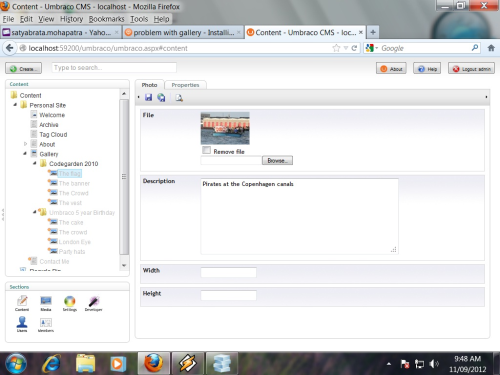Image resolution: width=500 pixels, height=375 pixels.
Task: Open the Settings section icon
Action: coord(70,304)
